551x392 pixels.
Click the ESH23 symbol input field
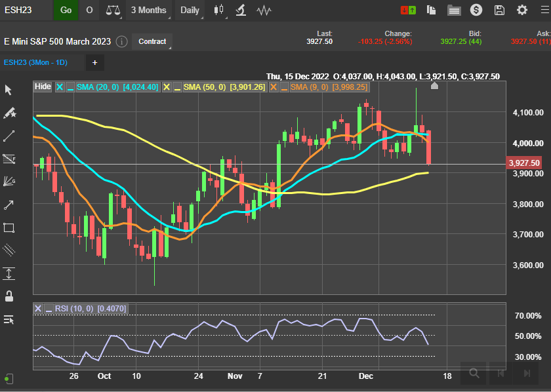[26, 10]
